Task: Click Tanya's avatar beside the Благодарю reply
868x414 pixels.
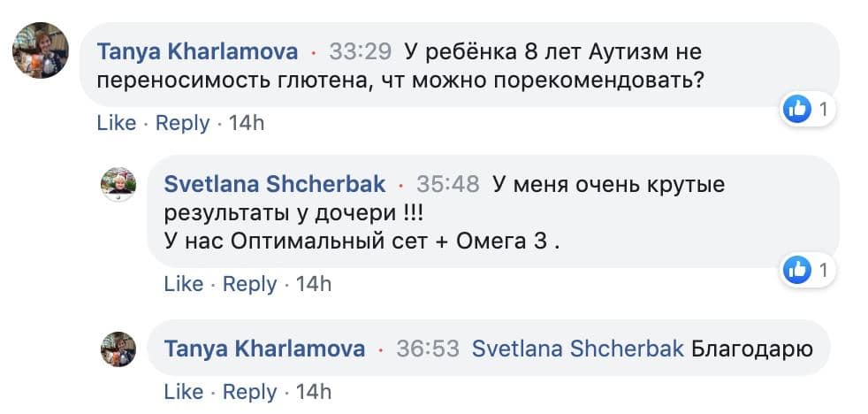Action: click(118, 349)
